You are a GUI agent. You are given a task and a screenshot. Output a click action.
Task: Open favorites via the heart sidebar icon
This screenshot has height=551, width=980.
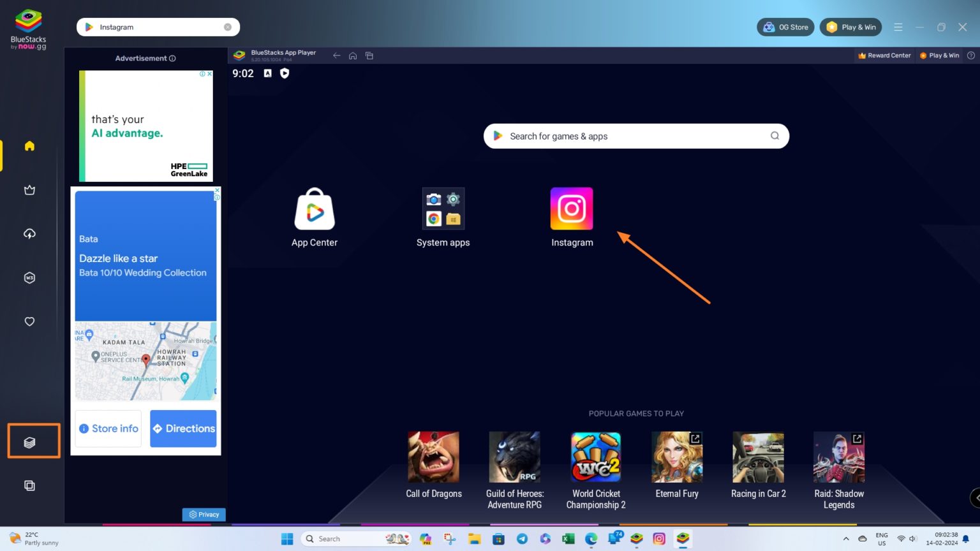29,321
